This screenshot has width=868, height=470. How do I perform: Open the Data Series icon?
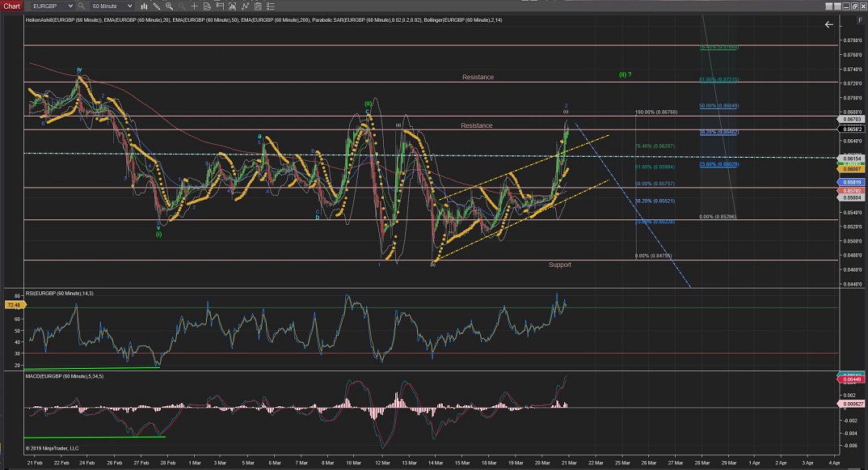tap(232, 6)
